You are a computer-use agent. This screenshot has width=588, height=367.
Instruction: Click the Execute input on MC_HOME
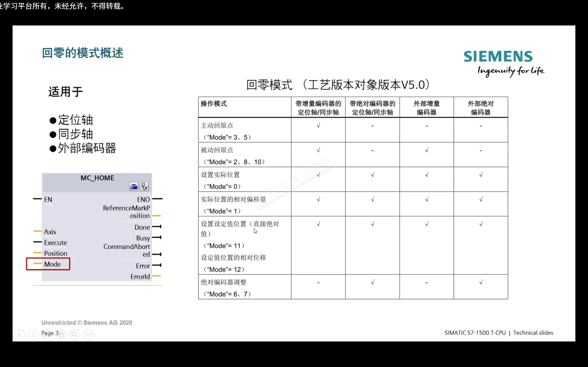[55, 242]
